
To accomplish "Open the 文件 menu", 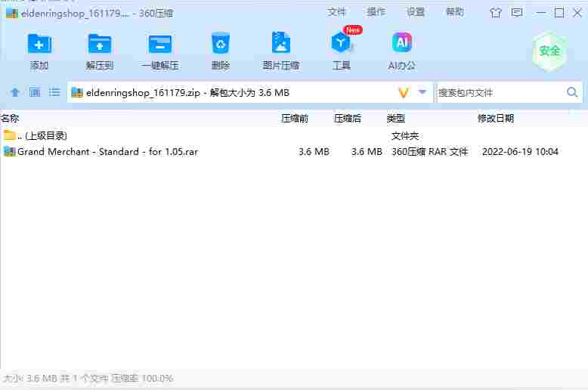I will pos(336,12).
